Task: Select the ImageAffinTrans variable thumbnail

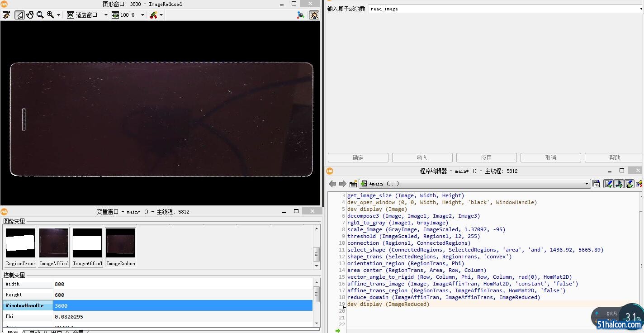Action: (x=87, y=247)
